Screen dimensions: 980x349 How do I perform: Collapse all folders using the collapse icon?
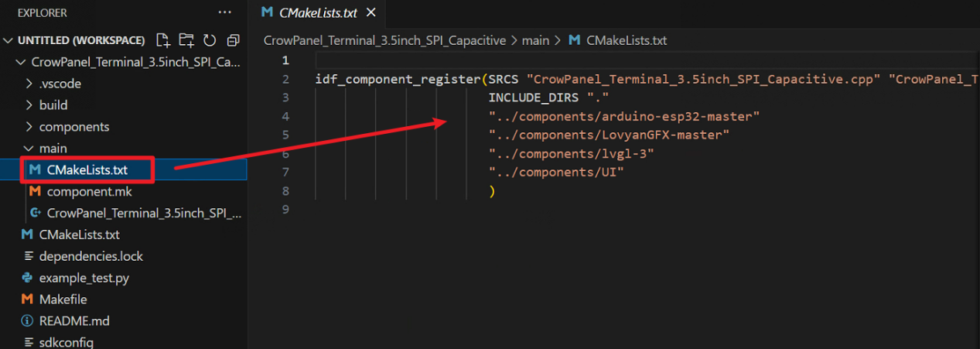coord(233,40)
